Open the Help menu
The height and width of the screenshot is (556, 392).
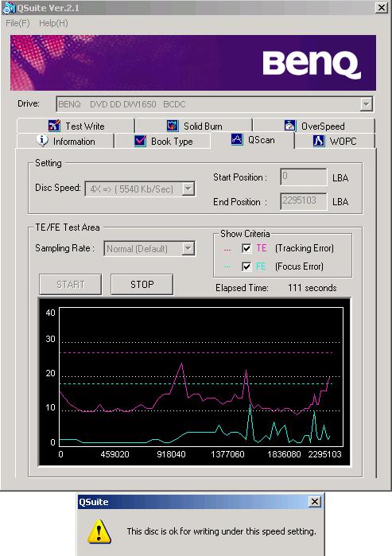pos(53,23)
